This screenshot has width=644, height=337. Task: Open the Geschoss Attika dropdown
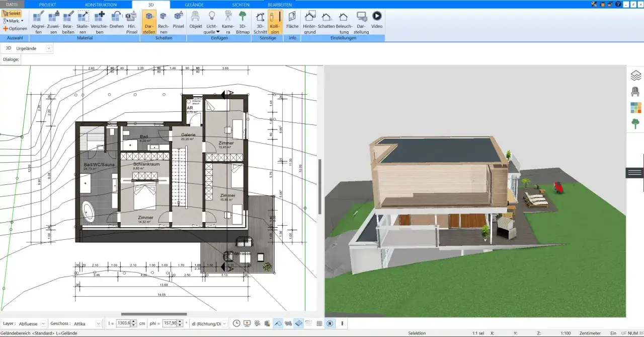click(98, 323)
